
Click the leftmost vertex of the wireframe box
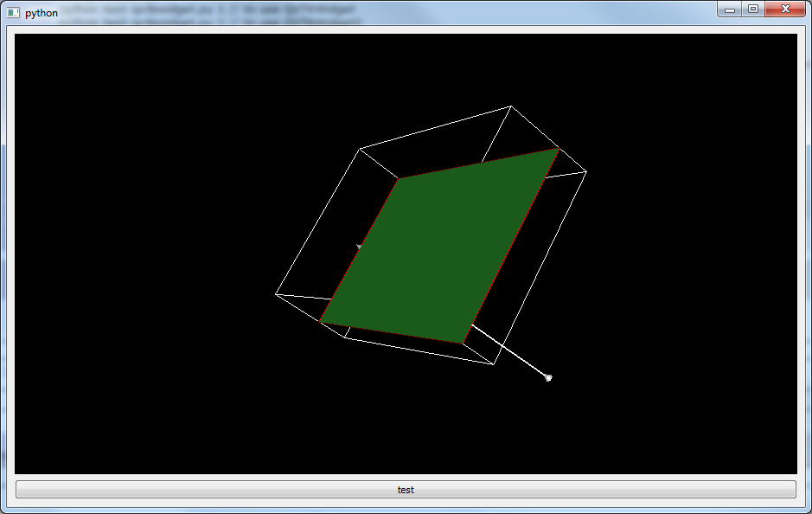tap(276, 294)
